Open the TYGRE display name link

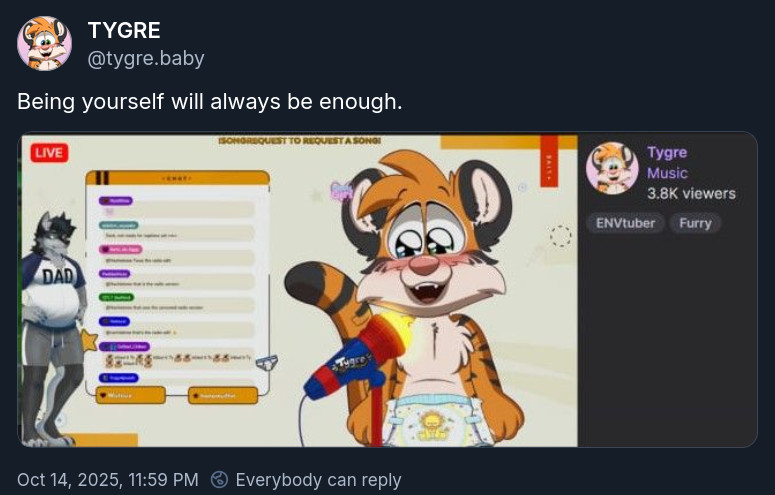pos(124,31)
